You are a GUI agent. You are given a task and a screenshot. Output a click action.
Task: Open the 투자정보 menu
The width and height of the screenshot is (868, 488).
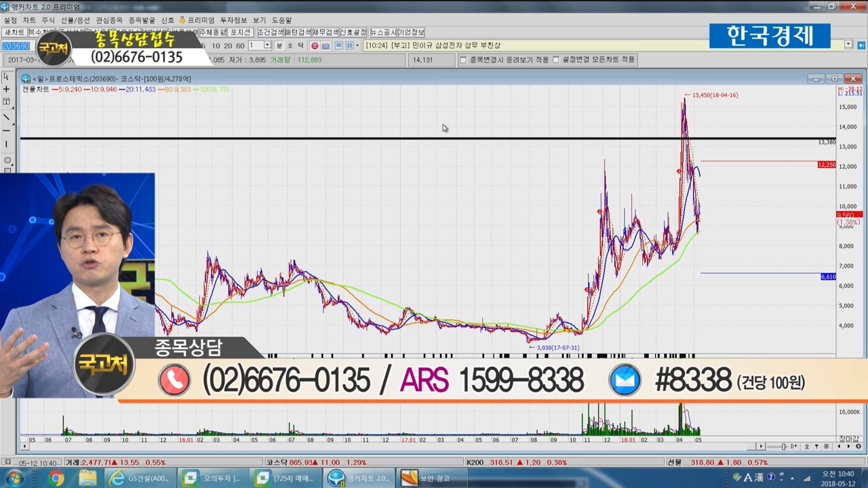(233, 20)
